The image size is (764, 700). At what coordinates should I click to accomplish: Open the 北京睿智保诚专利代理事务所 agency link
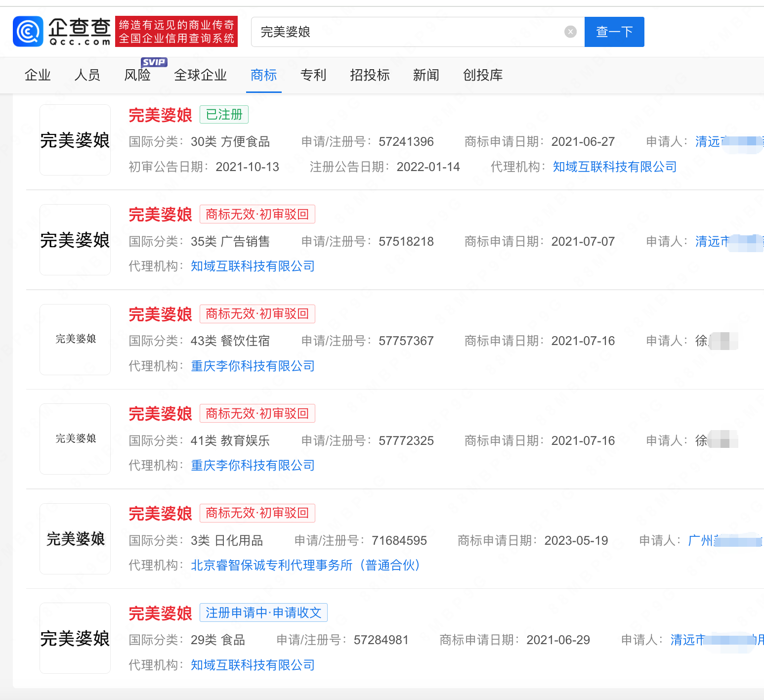tap(305, 566)
